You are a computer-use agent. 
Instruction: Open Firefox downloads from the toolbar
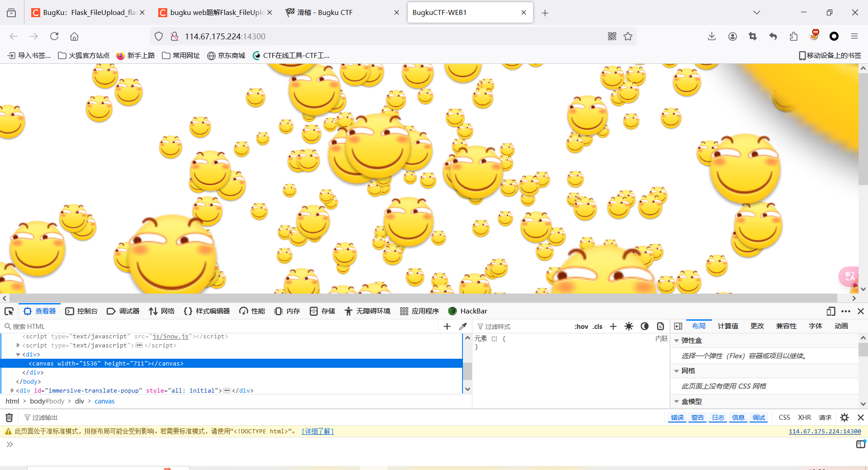pyautogui.click(x=712, y=36)
